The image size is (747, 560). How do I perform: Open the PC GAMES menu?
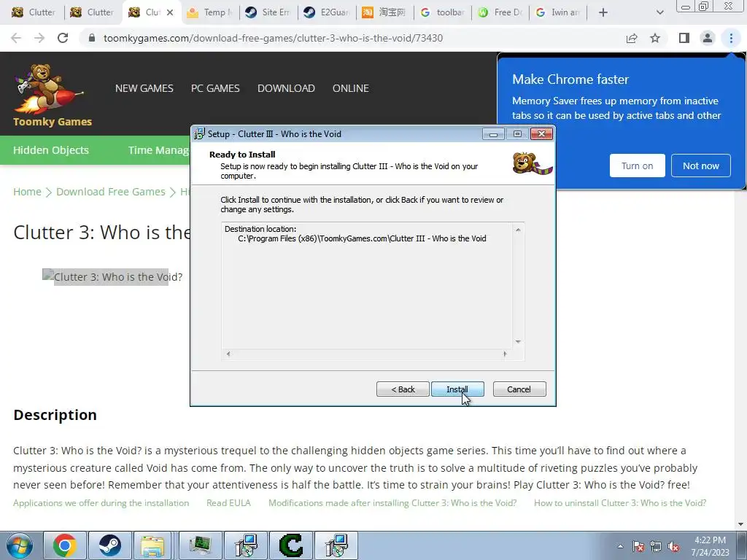tap(215, 88)
